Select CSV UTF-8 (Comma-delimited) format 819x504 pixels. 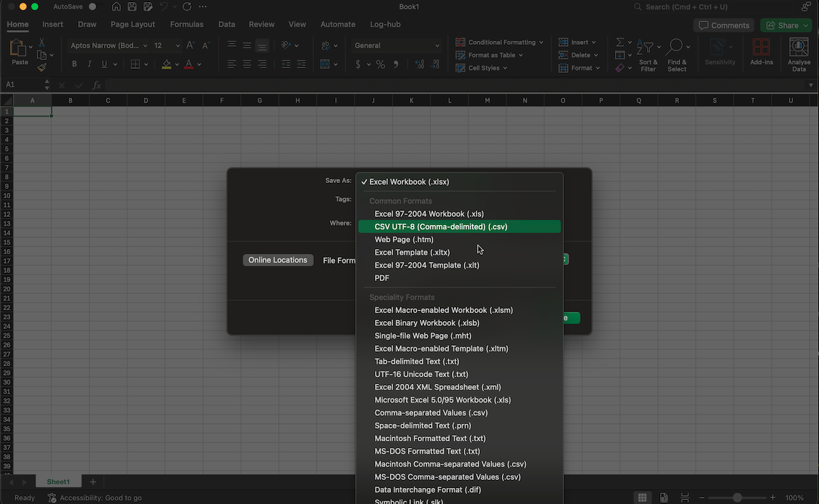point(459,227)
